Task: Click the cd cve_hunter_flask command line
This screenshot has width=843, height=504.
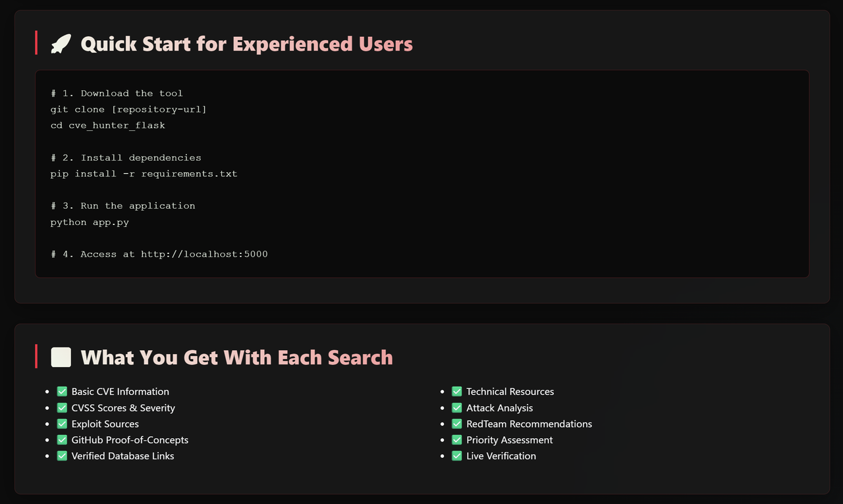Action: point(107,126)
